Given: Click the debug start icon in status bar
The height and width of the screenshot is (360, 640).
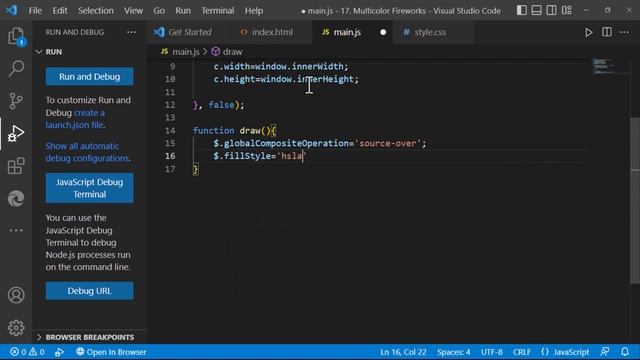Looking at the screenshot, I should coord(59,352).
